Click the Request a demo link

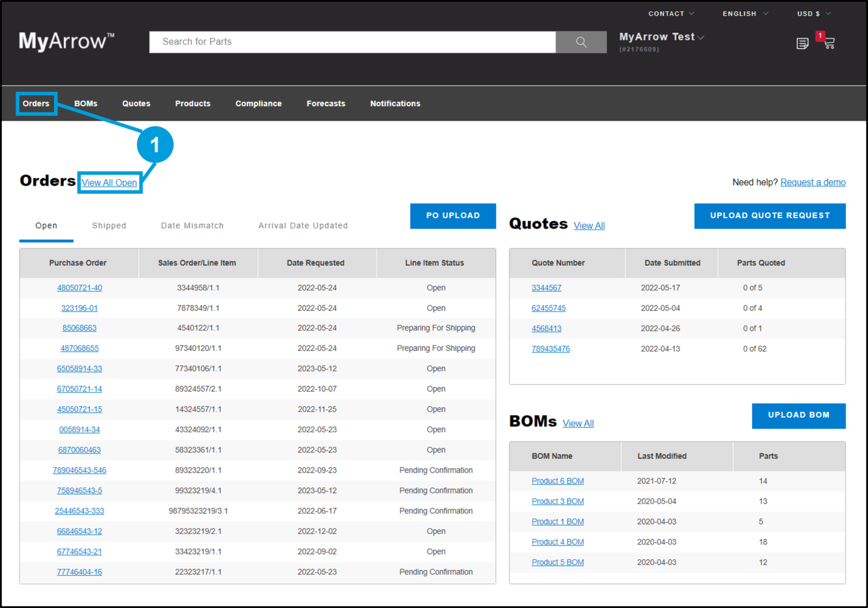[813, 182]
